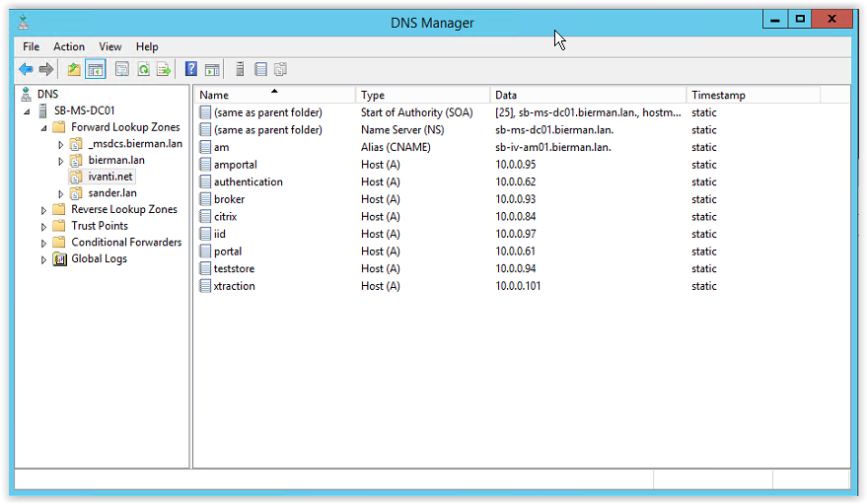Open the Action menu
This screenshot has width=867, height=504.
pos(69,47)
